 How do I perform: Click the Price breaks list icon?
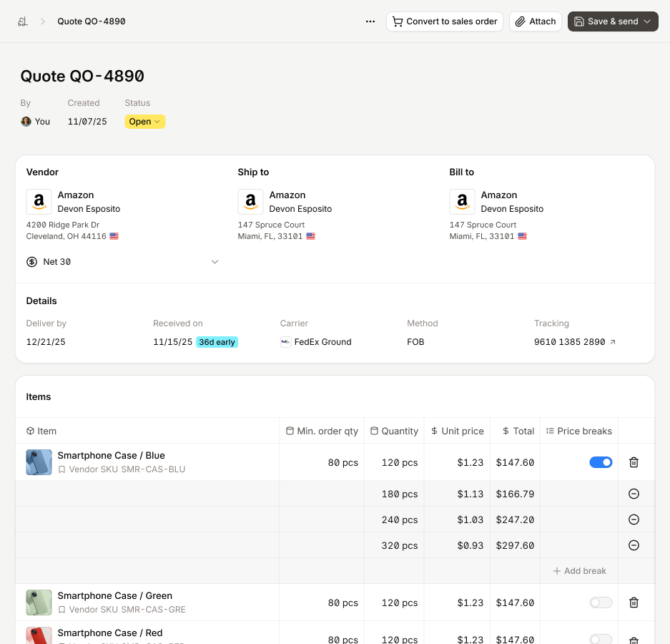550,431
